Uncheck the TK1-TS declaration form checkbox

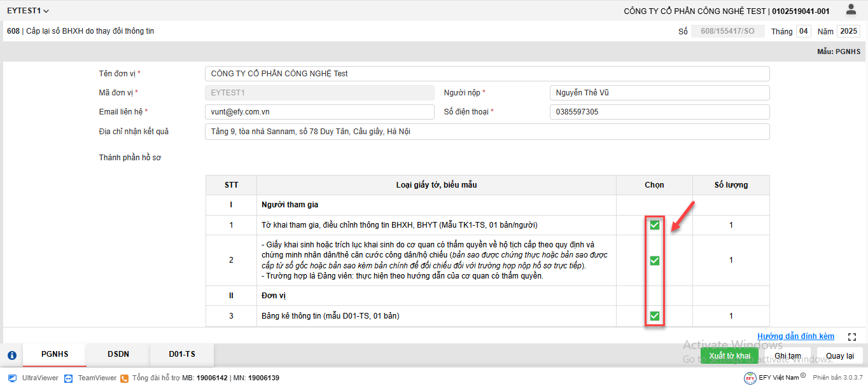pos(654,225)
